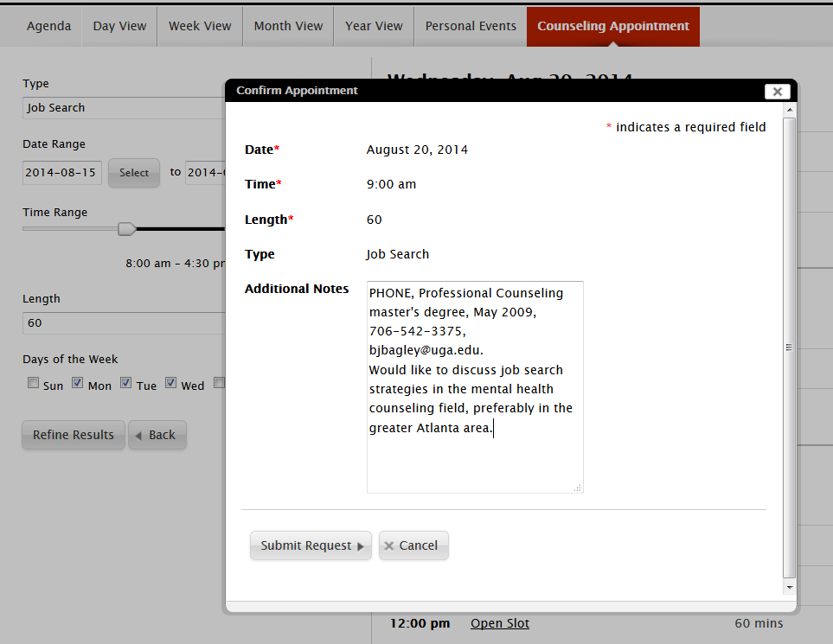833x644 pixels.
Task: Click the scroll down arrow in the dialog
Action: tap(790, 587)
